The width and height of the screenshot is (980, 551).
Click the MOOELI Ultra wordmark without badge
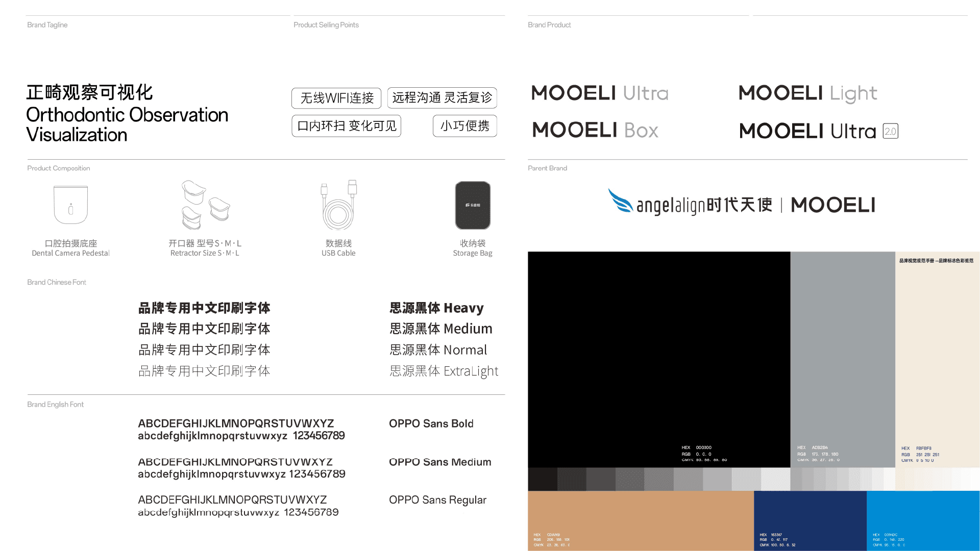(x=600, y=93)
